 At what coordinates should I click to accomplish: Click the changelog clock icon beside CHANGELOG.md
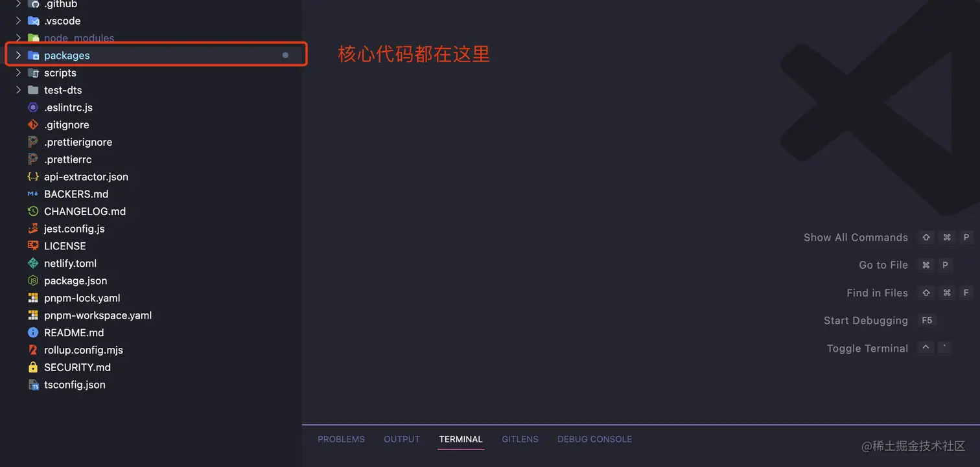coord(33,211)
